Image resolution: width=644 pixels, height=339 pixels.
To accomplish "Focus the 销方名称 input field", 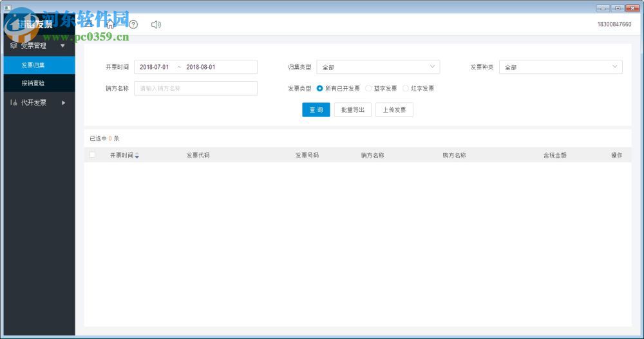I will pyautogui.click(x=196, y=88).
